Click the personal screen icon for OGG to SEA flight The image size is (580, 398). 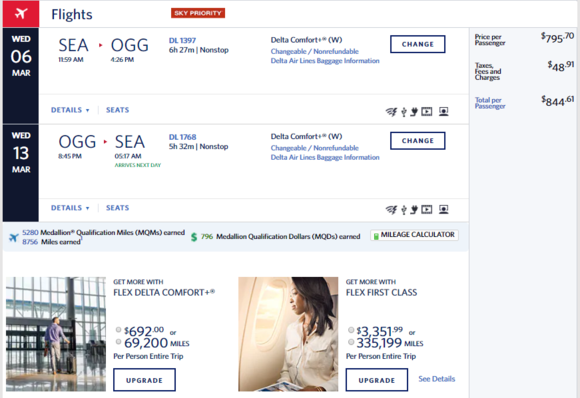(444, 209)
